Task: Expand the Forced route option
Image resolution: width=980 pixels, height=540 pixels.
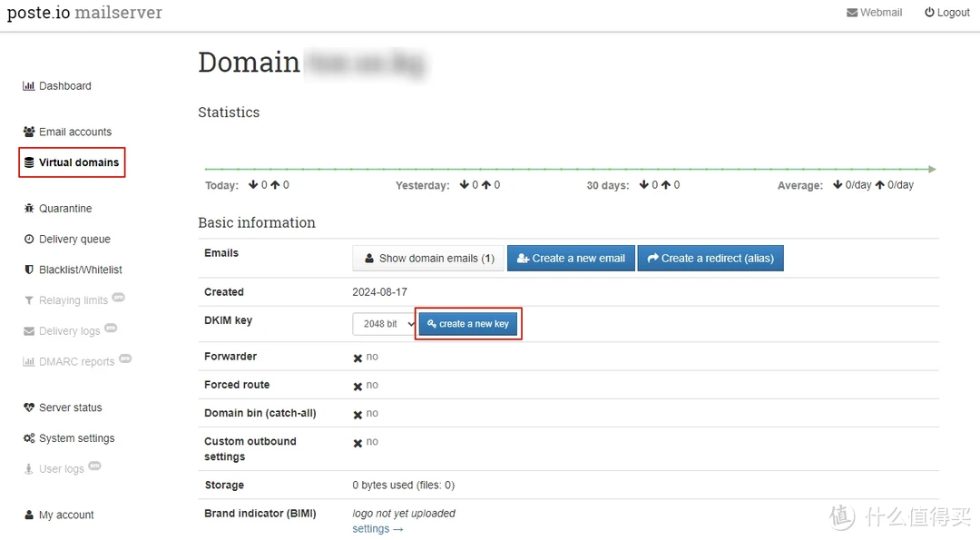Action: pos(365,385)
